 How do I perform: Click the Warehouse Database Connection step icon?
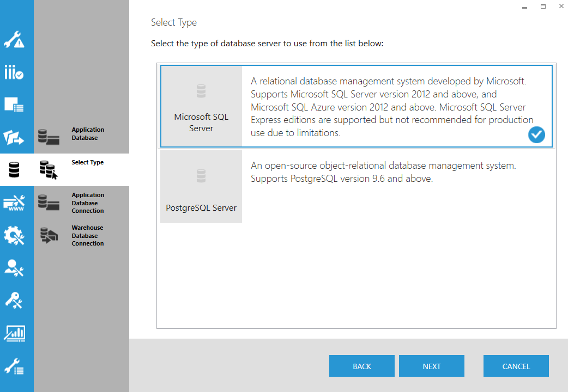pyautogui.click(x=49, y=235)
